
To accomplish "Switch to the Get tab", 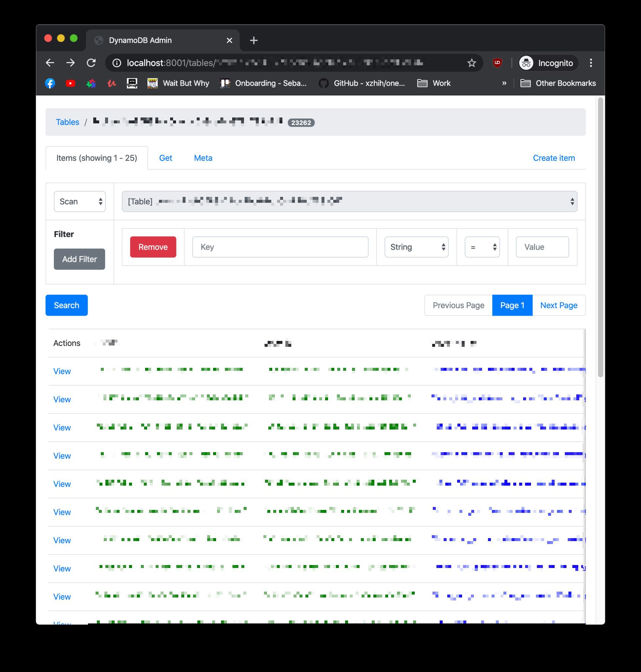I will [166, 158].
